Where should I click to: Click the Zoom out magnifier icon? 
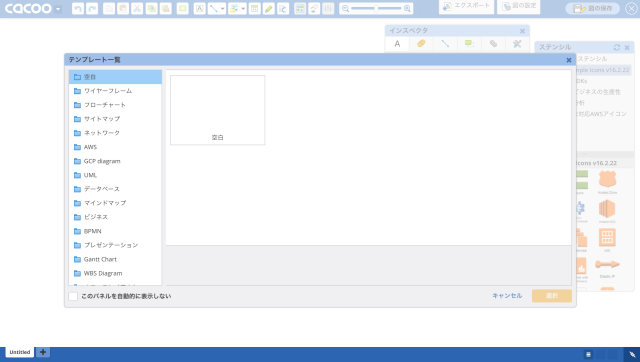(345, 9)
